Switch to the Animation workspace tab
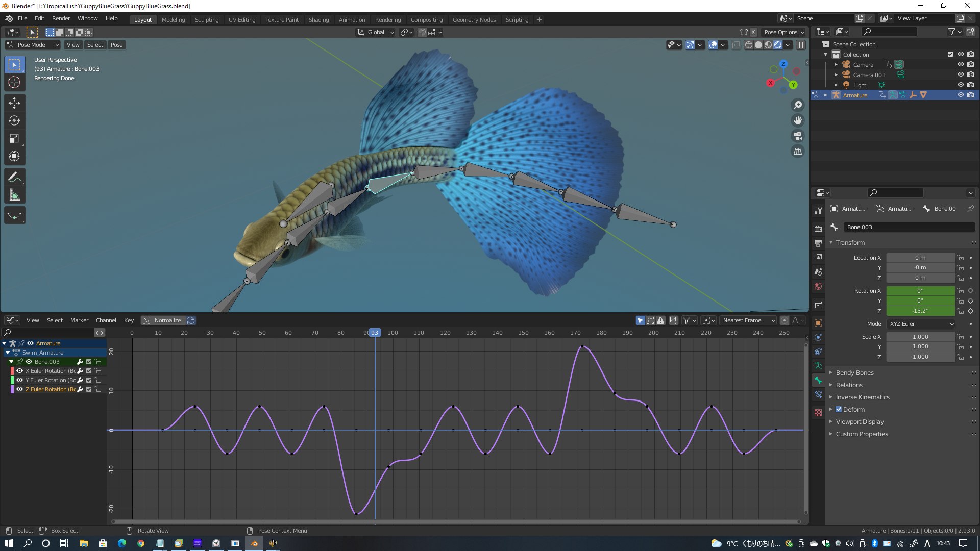 tap(352, 20)
